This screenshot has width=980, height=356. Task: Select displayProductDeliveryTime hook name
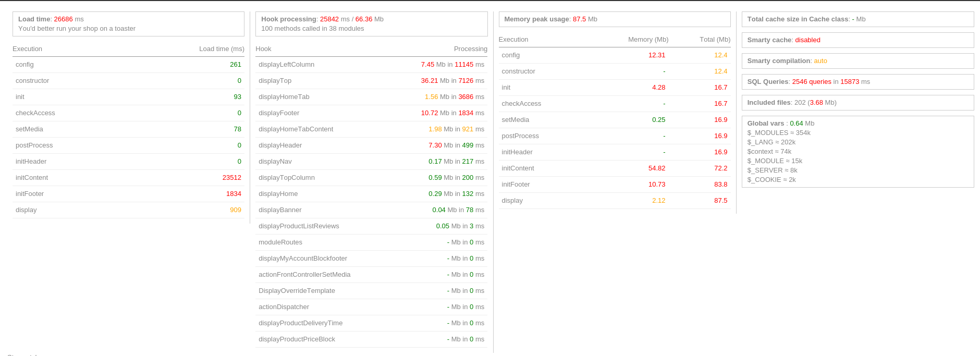coord(300,323)
